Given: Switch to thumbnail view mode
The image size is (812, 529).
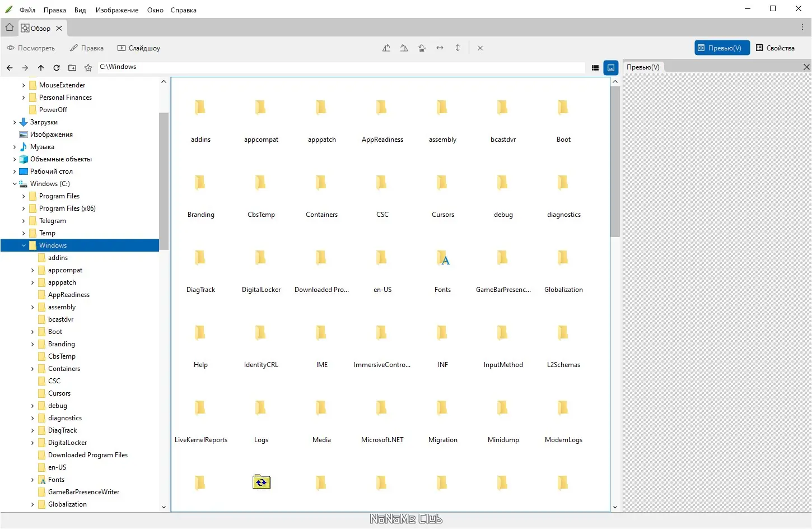Looking at the screenshot, I should point(611,68).
